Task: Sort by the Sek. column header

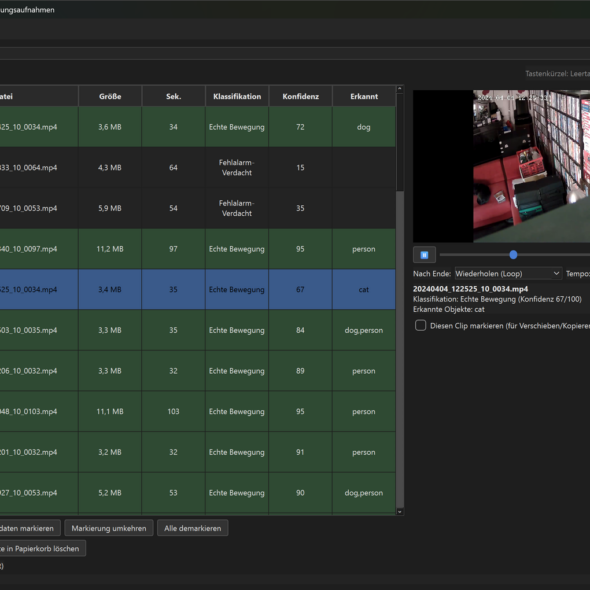Action: [173, 96]
